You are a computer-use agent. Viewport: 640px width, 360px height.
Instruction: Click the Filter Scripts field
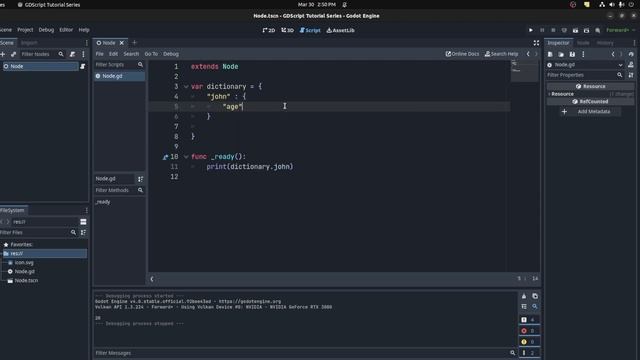coord(119,64)
